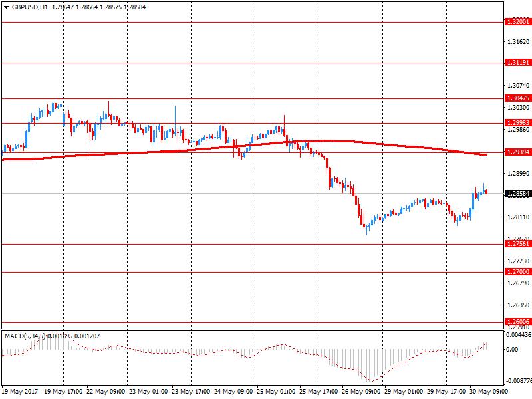
Task: Click the 19 May 2017 date label
Action: 20,392
